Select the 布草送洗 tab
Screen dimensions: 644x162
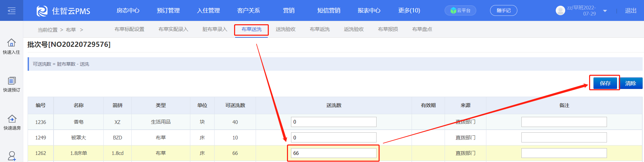(x=252, y=29)
